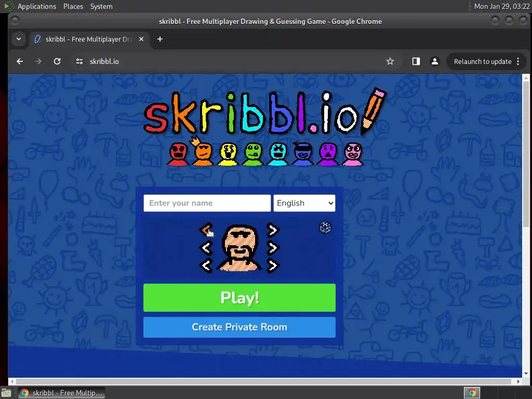
Task: Click Relaunch to update
Action: [483, 61]
